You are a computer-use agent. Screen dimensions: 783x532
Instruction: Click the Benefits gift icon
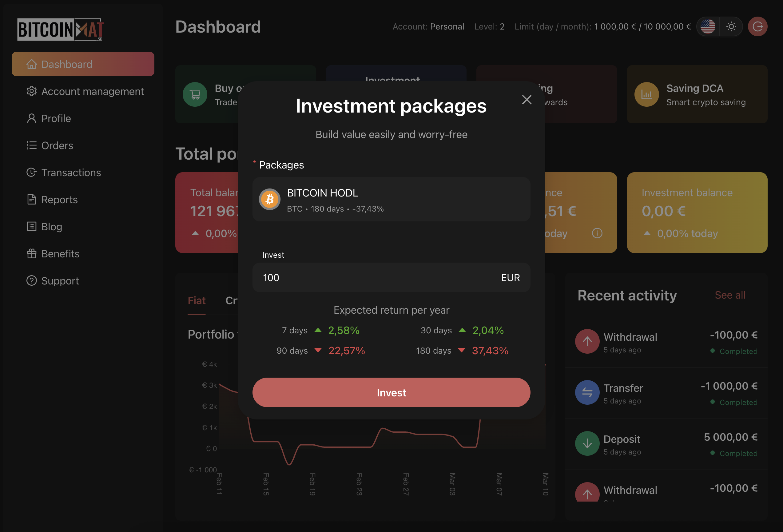pyautogui.click(x=31, y=253)
